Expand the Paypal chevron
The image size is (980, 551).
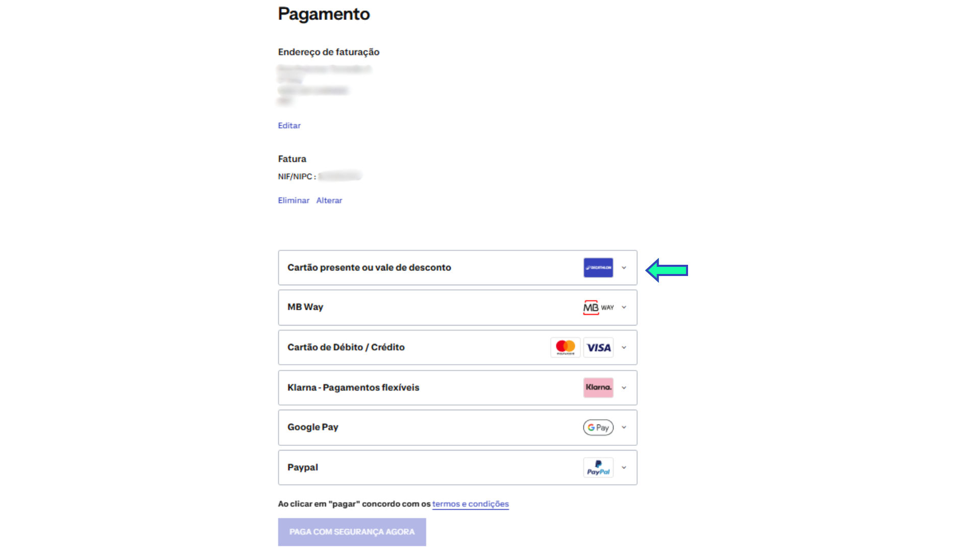coord(624,468)
